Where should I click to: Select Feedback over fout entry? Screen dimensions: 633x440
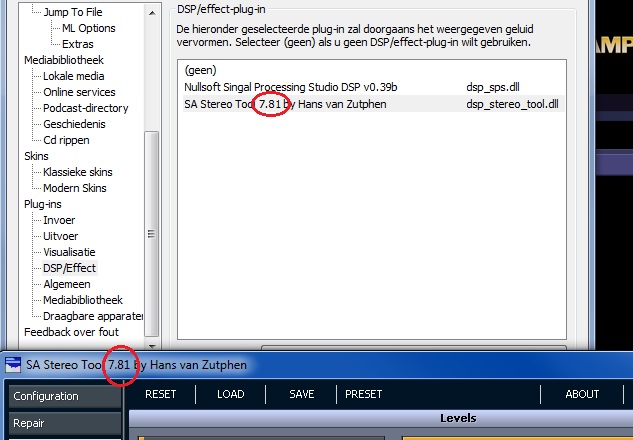click(71, 332)
